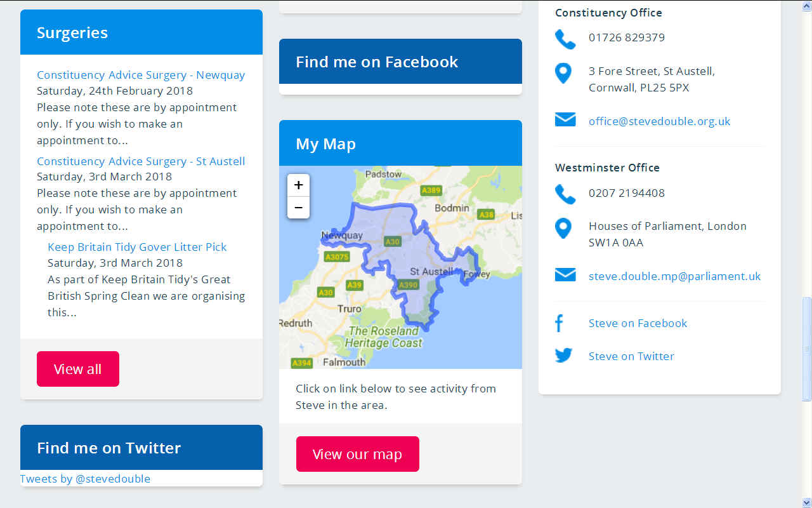Email office@stevedouble.org.uk via link
This screenshot has width=812, height=508.
tap(660, 121)
